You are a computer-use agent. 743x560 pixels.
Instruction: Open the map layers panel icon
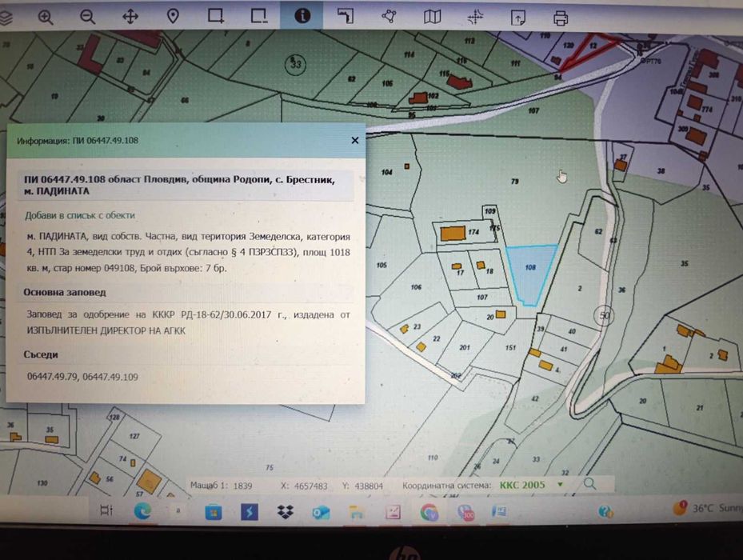pos(5,18)
